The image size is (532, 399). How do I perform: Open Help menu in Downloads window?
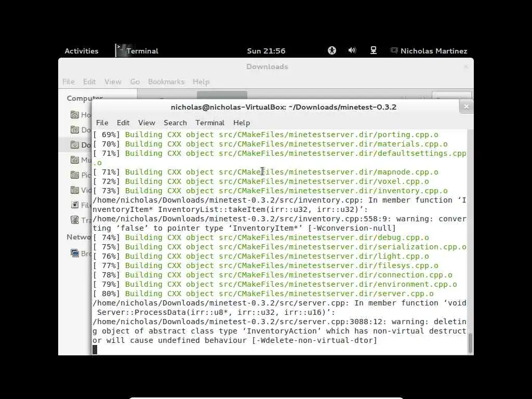pyautogui.click(x=201, y=82)
